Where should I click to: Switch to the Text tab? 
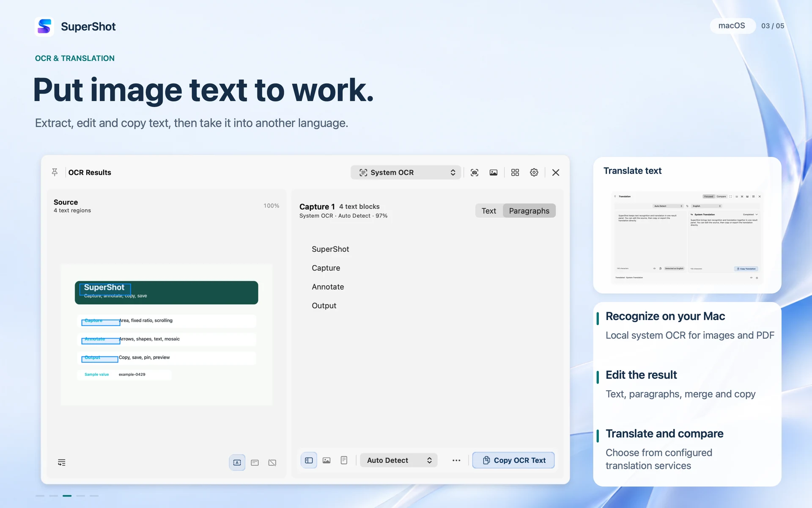489,211
